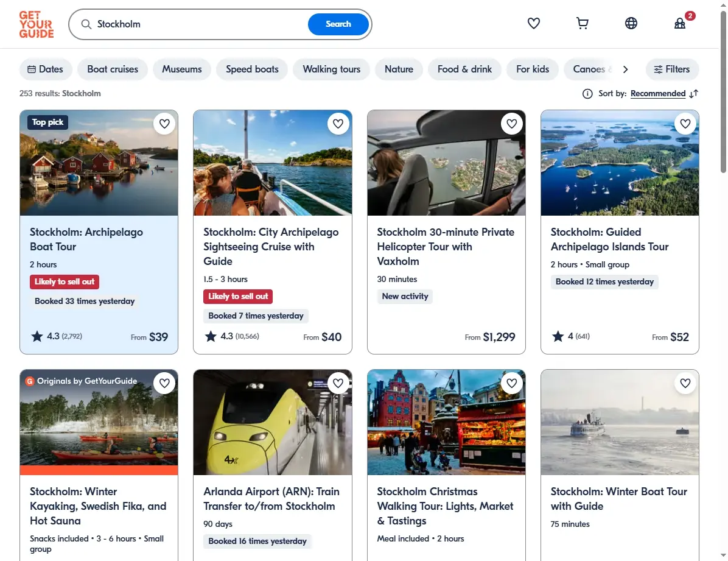Click the boat passengers sightseeing cruise photo
The width and height of the screenshot is (728, 561).
click(x=273, y=163)
